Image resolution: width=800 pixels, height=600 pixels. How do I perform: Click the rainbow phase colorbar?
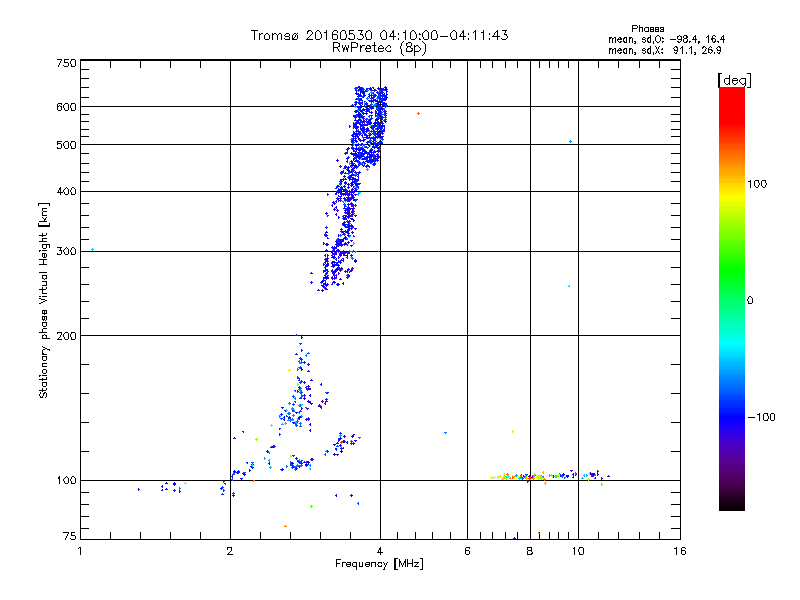point(732,298)
